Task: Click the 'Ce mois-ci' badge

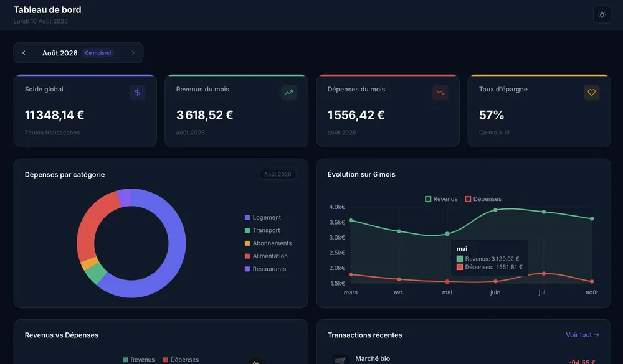Action: point(98,53)
